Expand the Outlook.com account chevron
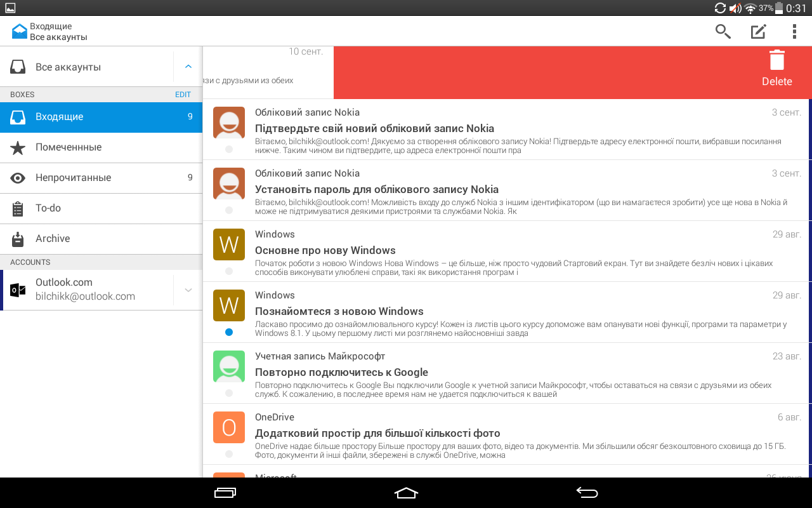The height and width of the screenshot is (508, 812). (x=188, y=290)
